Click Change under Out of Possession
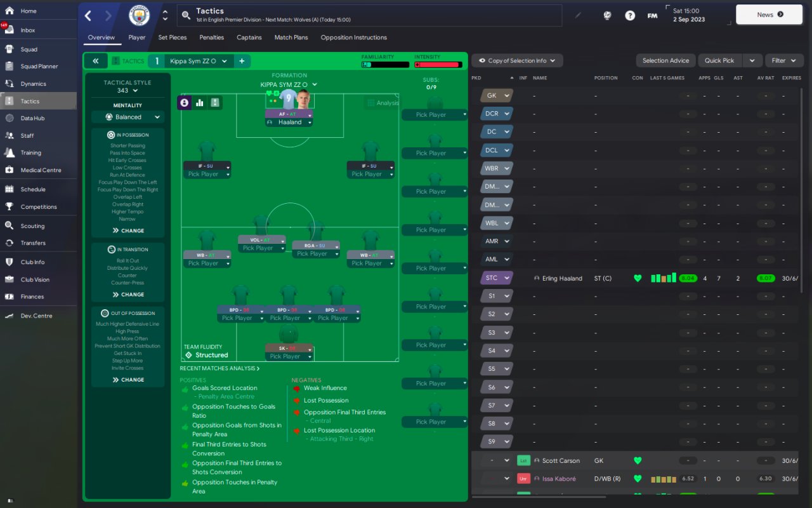The image size is (812, 508). pos(128,380)
